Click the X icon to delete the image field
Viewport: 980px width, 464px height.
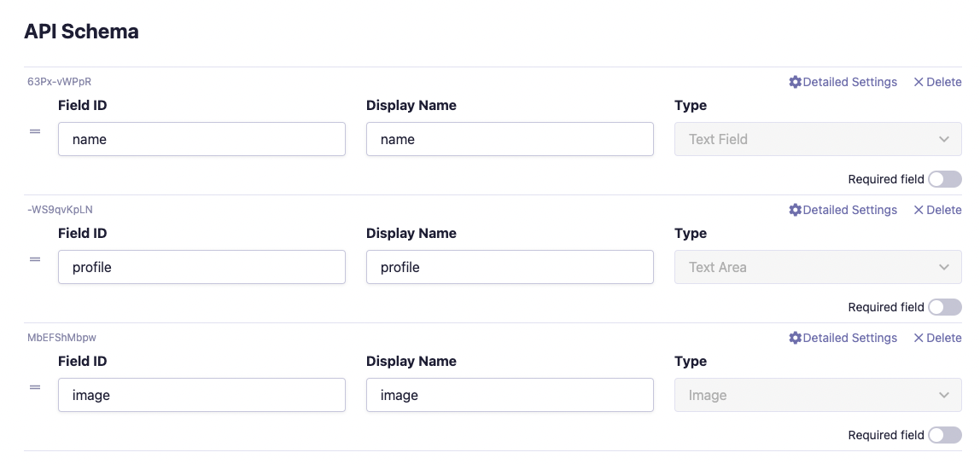coord(919,338)
